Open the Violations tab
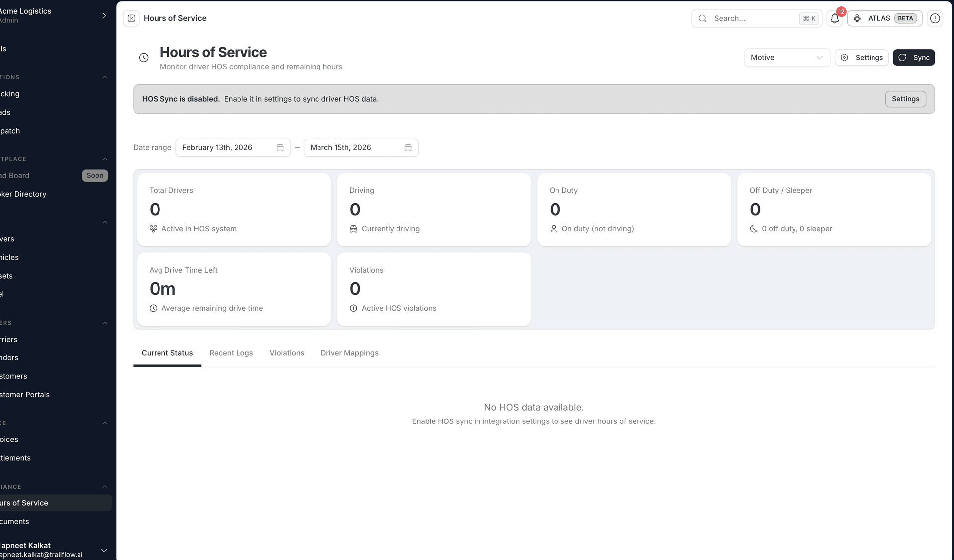954x560 pixels. pos(287,353)
